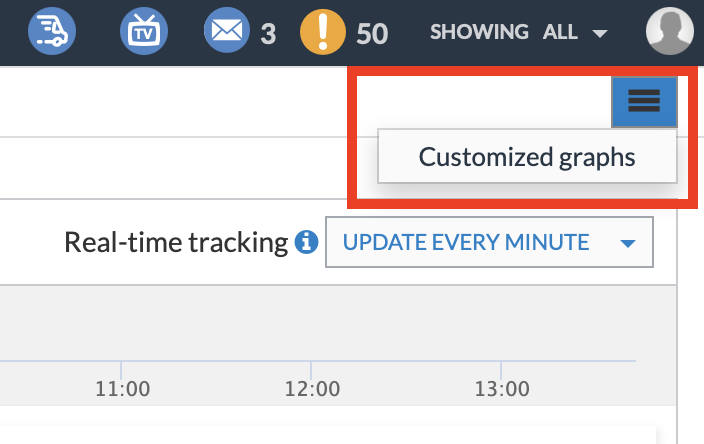Select the ALL filter value
Screen dimensions: 704x444
pyautogui.click(x=560, y=32)
